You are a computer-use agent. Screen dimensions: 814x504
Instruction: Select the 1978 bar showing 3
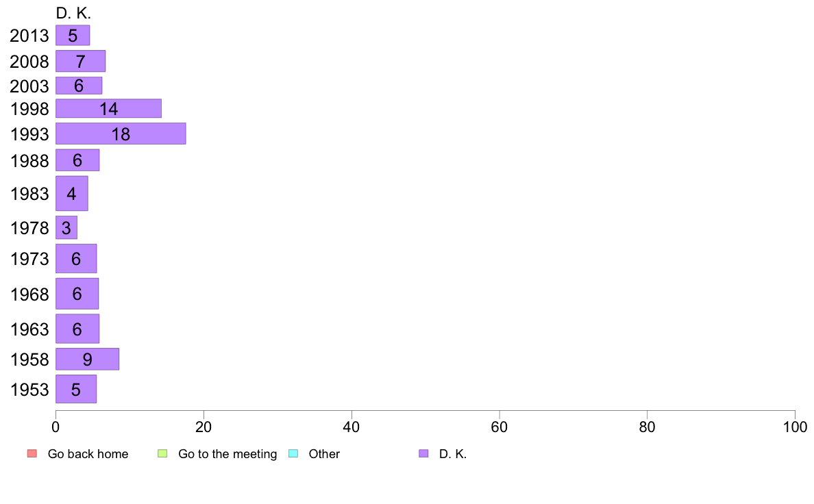click(x=66, y=227)
